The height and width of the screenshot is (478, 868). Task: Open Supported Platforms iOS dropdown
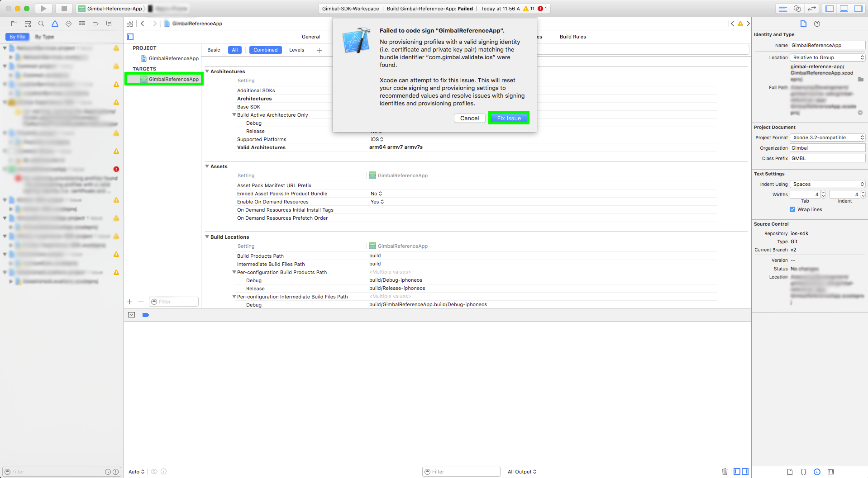coord(377,139)
